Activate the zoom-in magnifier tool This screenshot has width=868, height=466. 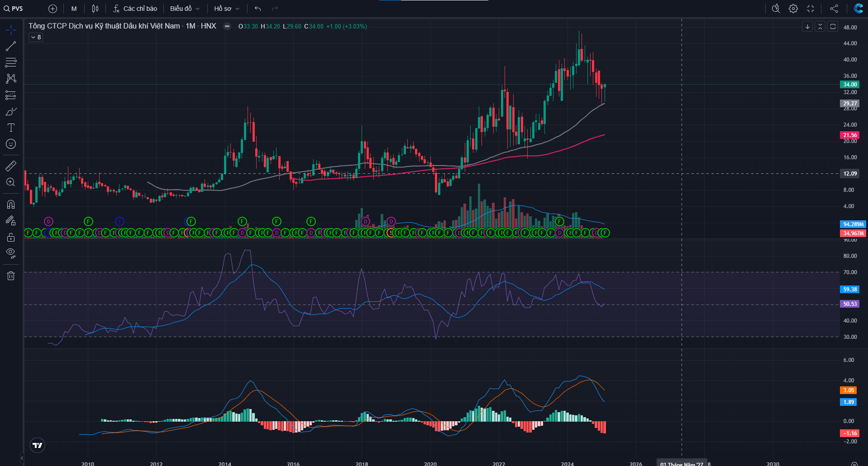(x=11, y=182)
